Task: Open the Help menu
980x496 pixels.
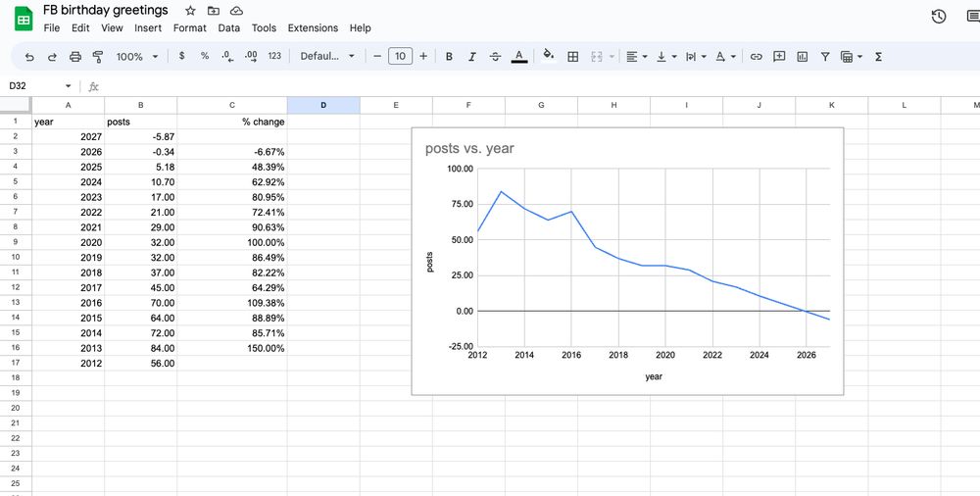Action: click(x=360, y=28)
